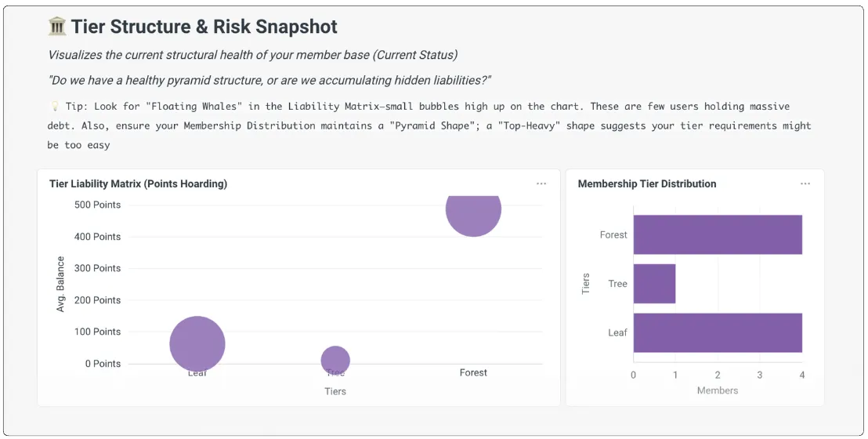Click the Tree bar in the distribution chart

(654, 284)
